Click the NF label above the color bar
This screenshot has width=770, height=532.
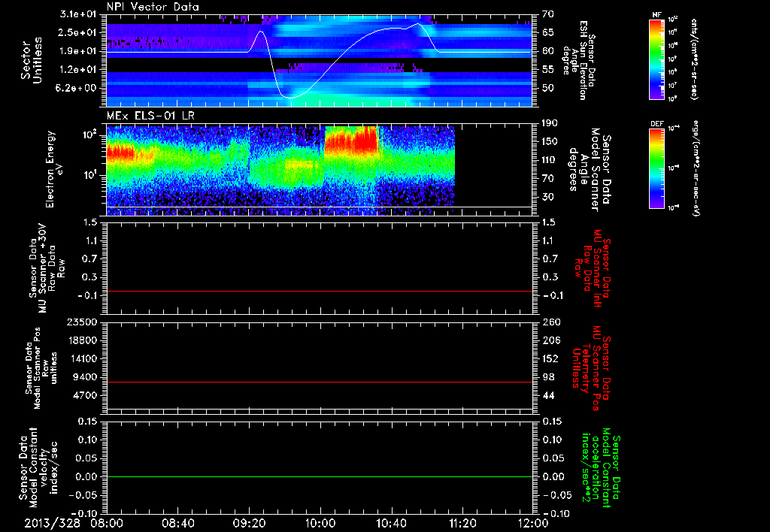(x=656, y=15)
